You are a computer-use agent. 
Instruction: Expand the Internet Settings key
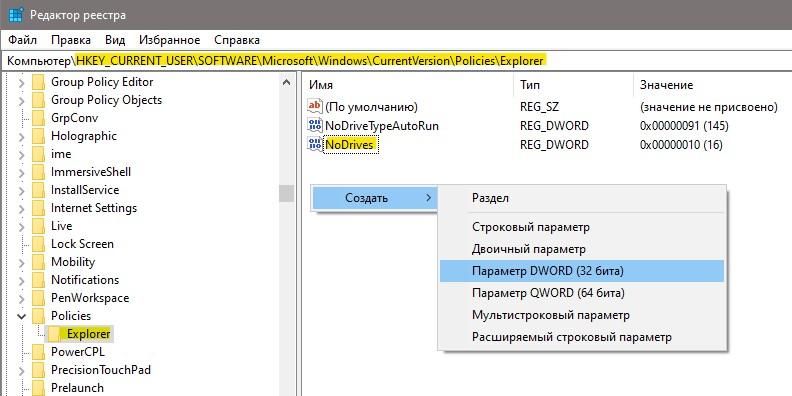[21, 208]
